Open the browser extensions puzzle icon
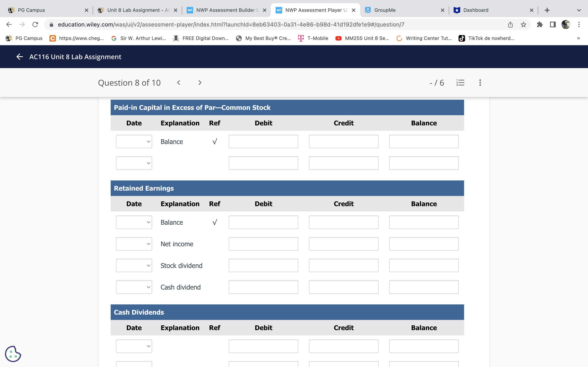This screenshot has height=367, width=588. (540, 24)
